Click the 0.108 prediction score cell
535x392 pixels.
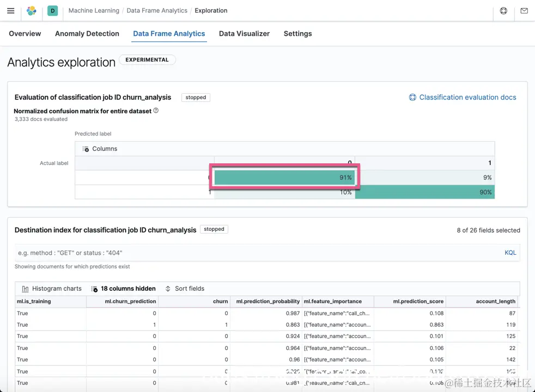pos(410,313)
